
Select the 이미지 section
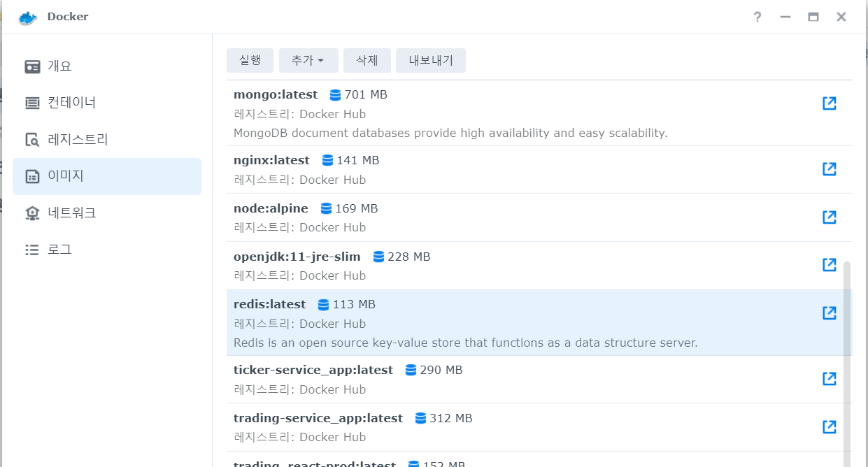tap(107, 176)
